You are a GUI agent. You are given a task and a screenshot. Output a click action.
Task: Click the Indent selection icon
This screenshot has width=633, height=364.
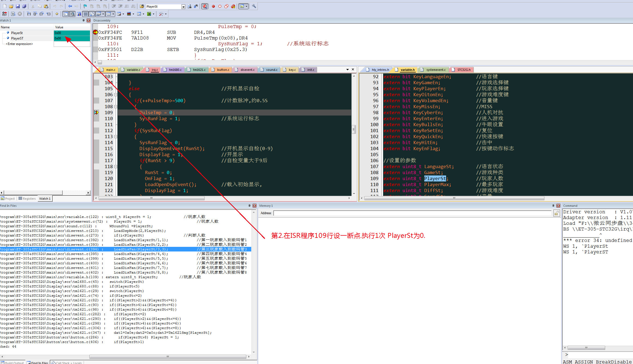[114, 6]
